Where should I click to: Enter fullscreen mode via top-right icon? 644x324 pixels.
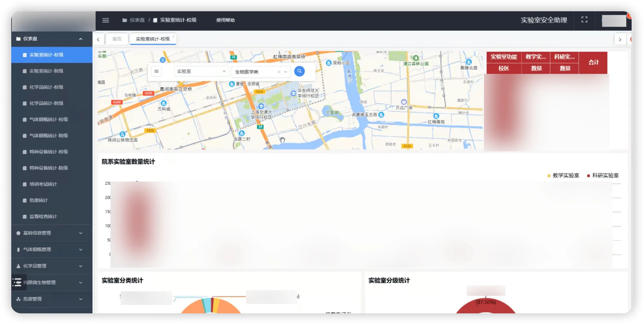tap(584, 19)
